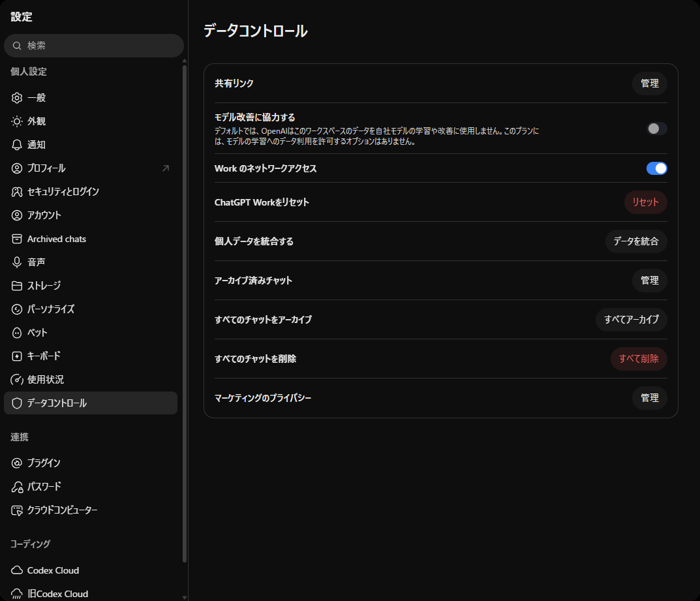
Task: Click the gauge icon beside 使用状況
Action: point(17,380)
